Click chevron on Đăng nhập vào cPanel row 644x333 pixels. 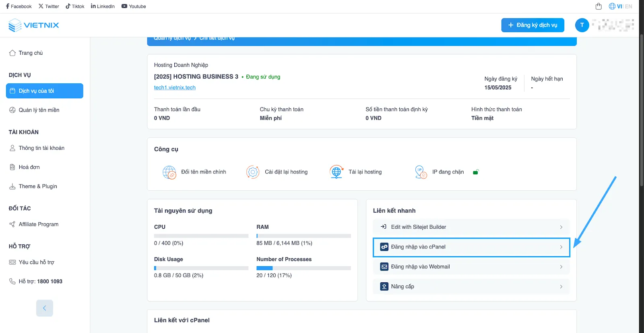561,247
